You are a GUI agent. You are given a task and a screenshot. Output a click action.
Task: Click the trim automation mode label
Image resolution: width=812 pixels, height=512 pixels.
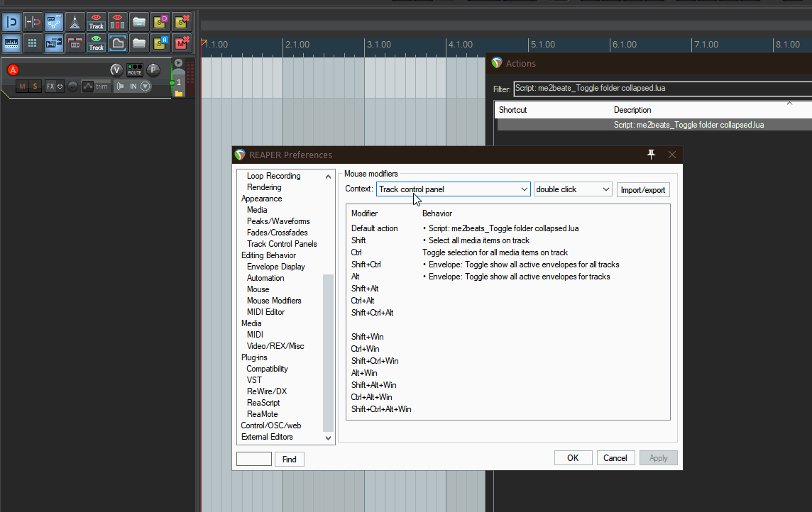(x=101, y=87)
